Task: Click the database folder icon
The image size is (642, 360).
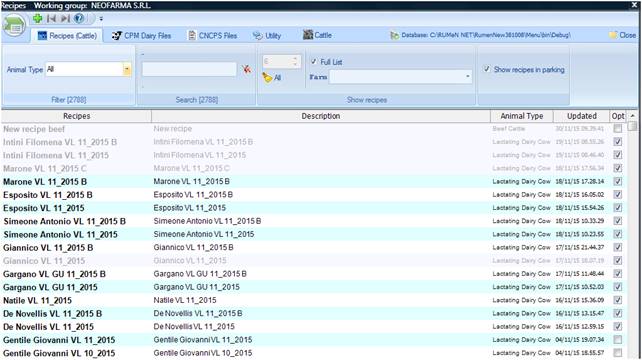Action: [x=394, y=36]
